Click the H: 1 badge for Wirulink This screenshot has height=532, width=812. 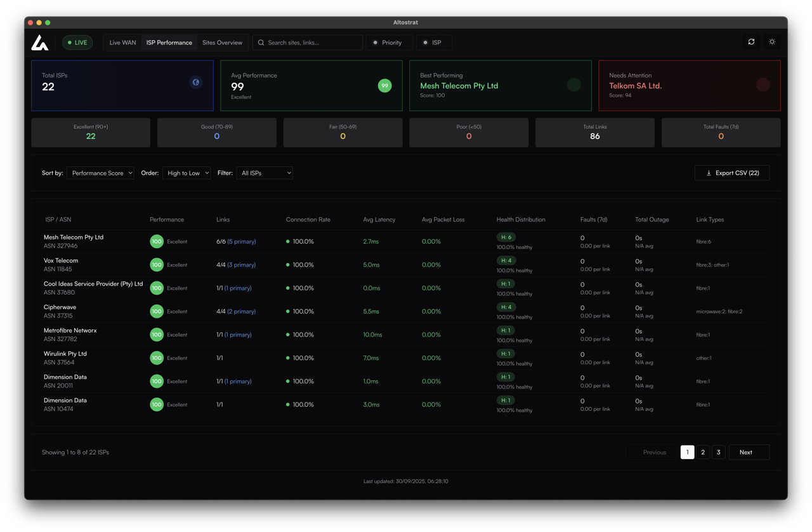tap(506, 354)
